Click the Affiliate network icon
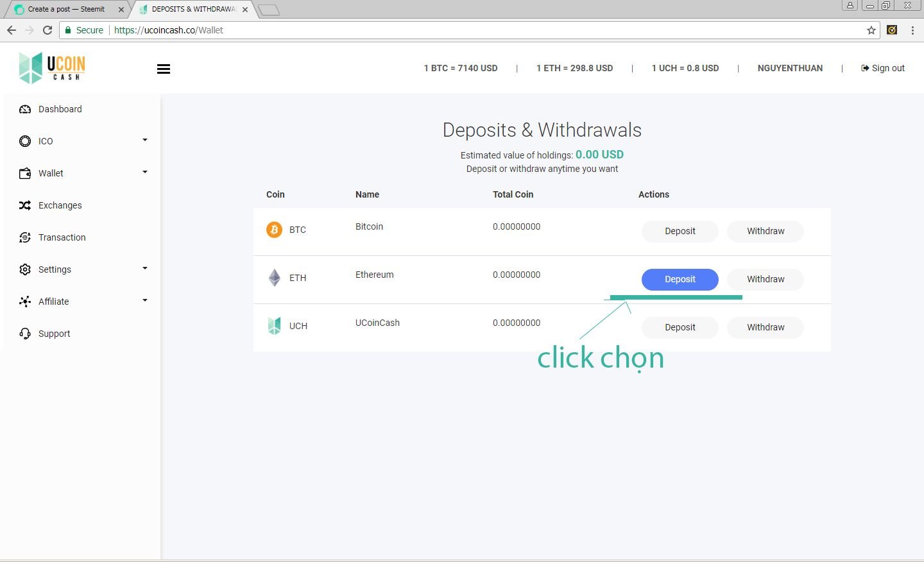 click(25, 302)
